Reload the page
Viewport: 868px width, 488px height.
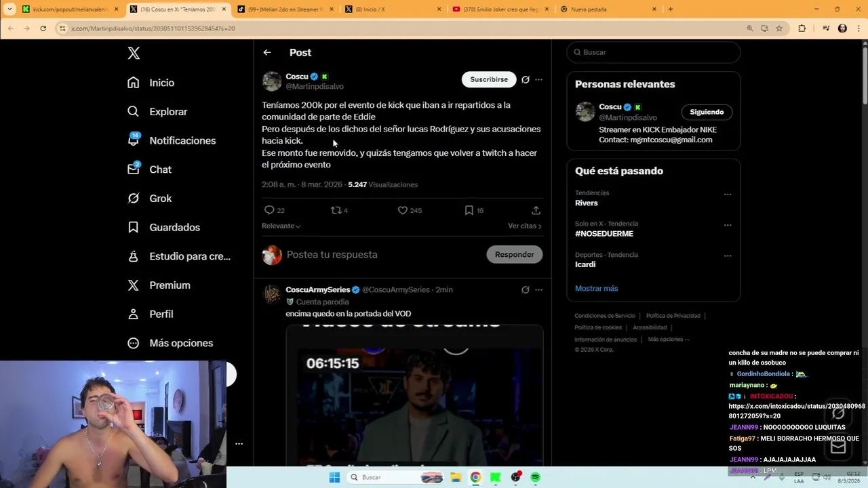tap(43, 28)
